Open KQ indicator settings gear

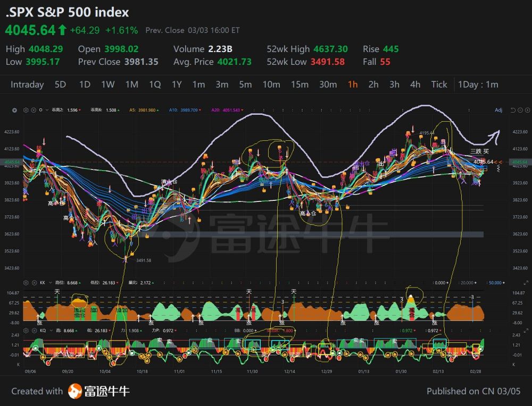click(x=26, y=331)
